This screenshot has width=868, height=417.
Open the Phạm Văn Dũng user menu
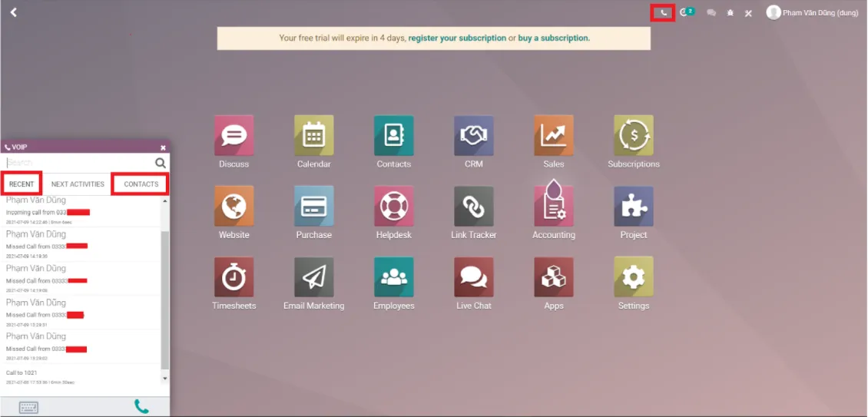(x=812, y=12)
